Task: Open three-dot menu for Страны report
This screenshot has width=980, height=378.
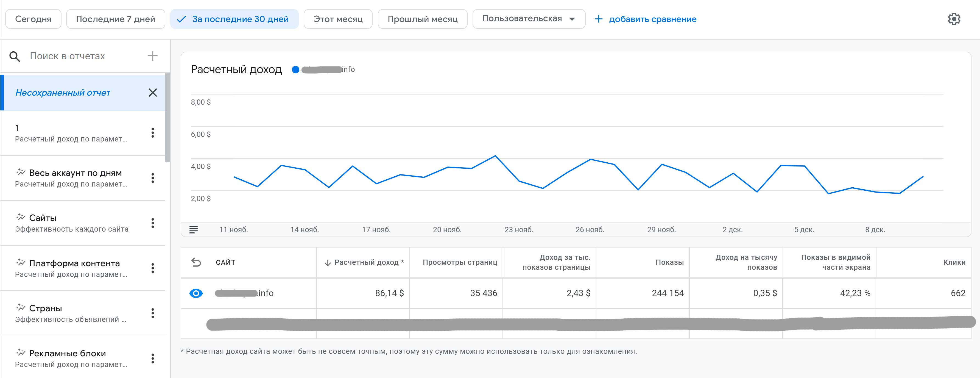Action: coord(153,313)
